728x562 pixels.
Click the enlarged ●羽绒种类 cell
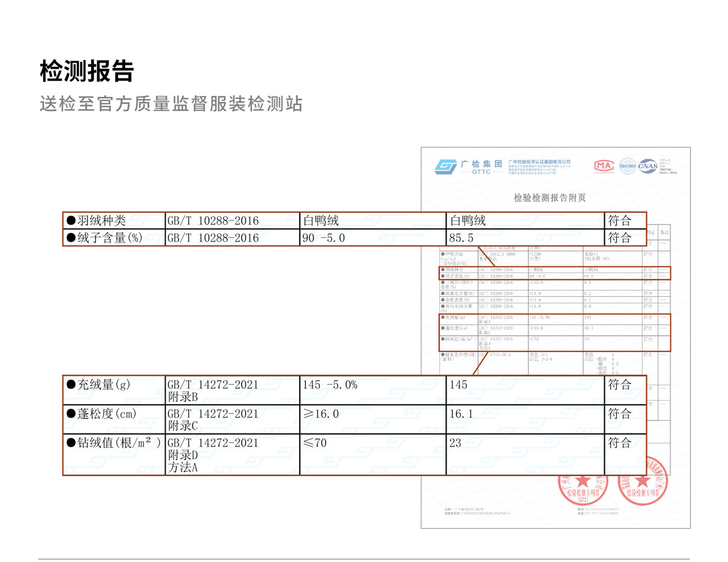click(114, 220)
